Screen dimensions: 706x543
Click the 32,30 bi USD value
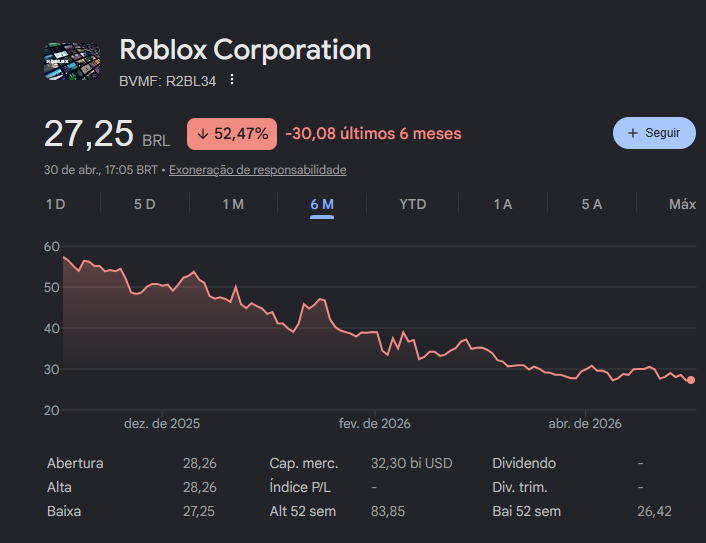click(412, 463)
